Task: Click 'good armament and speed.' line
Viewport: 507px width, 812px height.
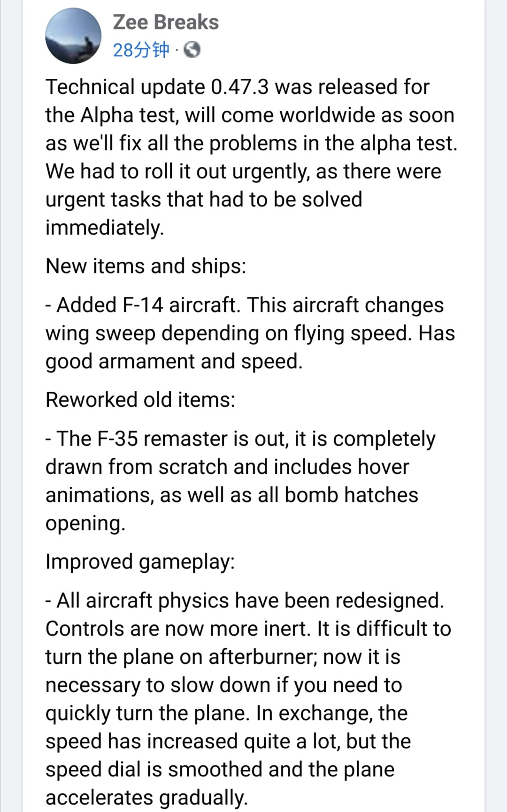Action: (174, 362)
